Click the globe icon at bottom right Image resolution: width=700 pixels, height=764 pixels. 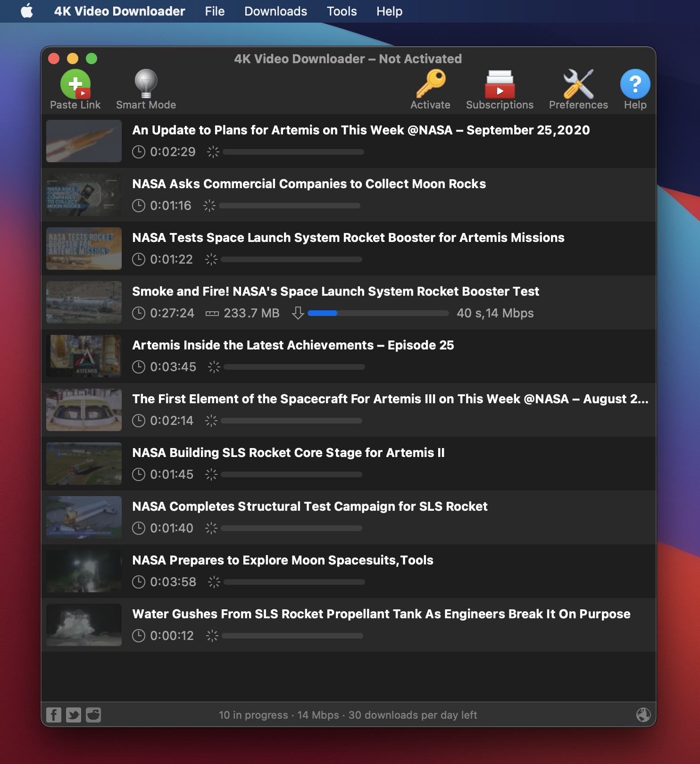point(643,715)
